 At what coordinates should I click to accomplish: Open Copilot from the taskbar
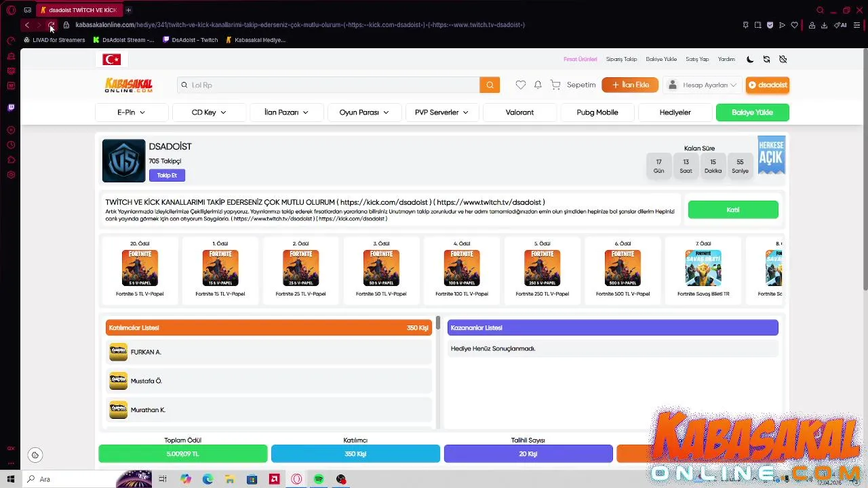(x=186, y=479)
